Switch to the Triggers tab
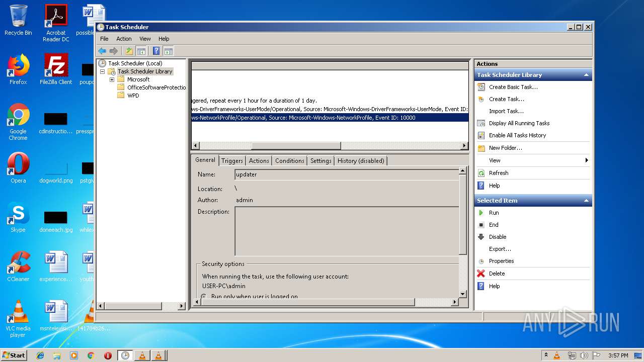 232,161
